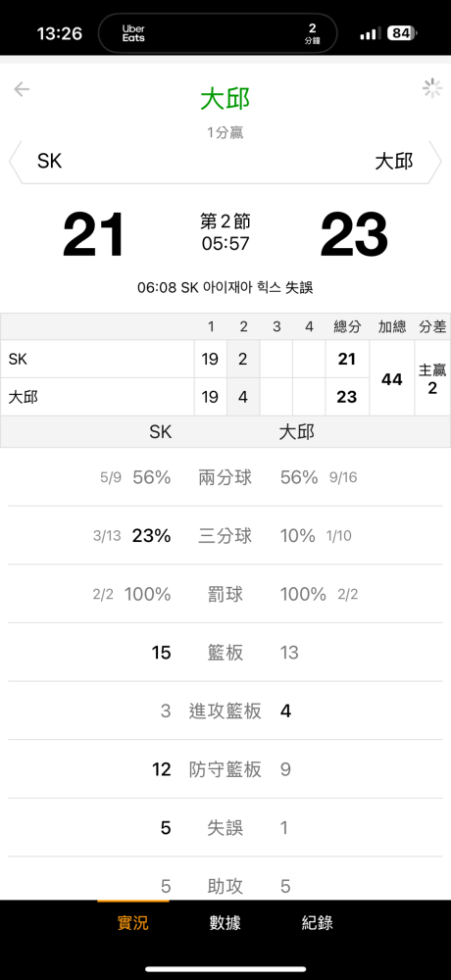Tap the 籃板 stat row label

[x=225, y=653]
